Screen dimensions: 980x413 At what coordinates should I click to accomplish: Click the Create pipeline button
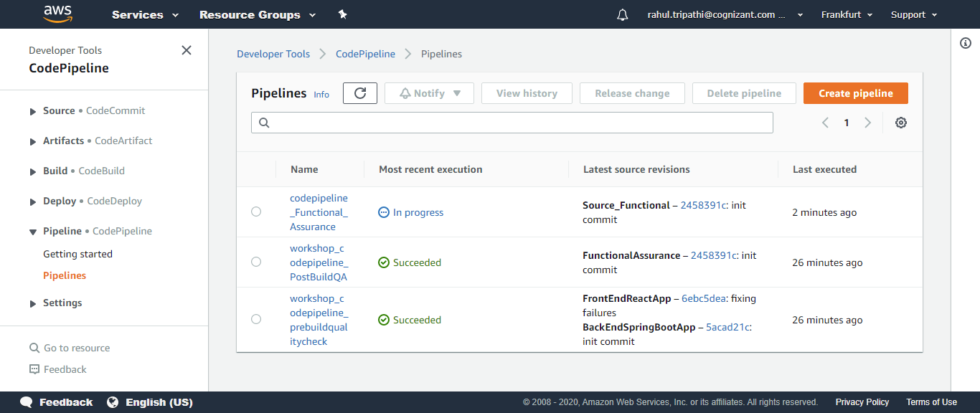click(x=856, y=93)
